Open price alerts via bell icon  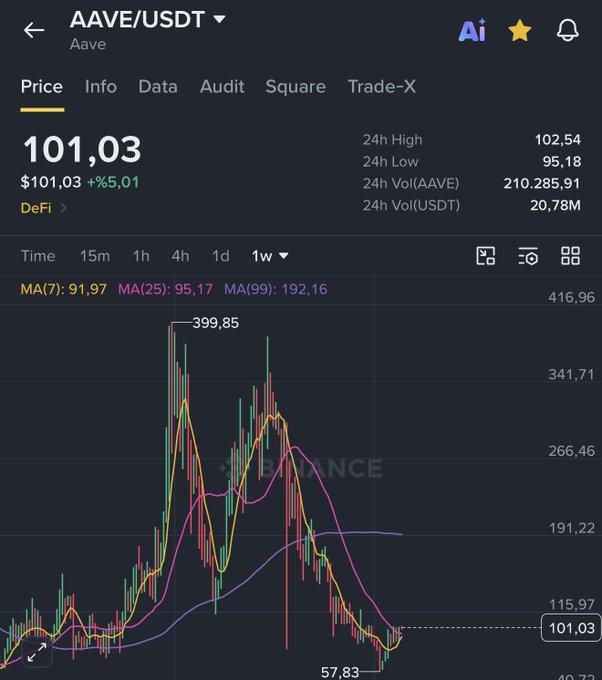click(568, 30)
